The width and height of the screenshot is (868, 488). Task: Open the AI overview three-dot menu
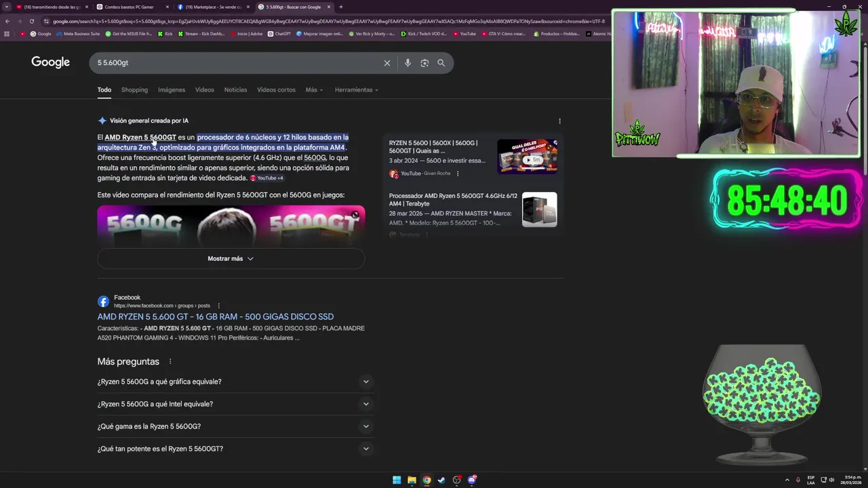coord(559,121)
